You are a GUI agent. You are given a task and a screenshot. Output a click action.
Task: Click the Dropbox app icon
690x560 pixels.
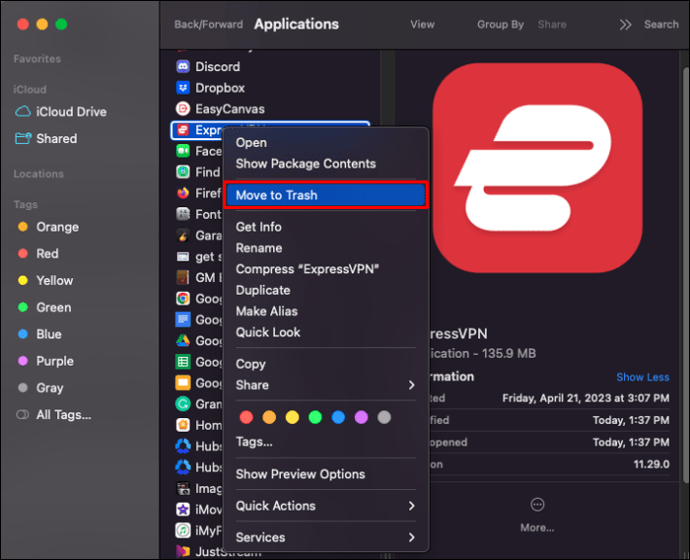183,88
